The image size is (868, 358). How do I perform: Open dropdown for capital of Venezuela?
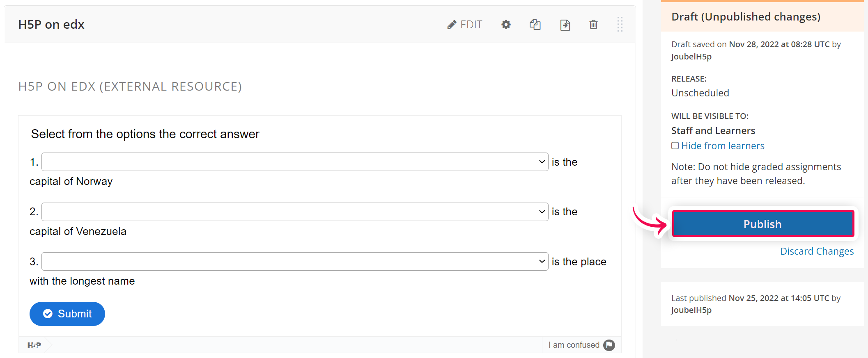click(295, 212)
